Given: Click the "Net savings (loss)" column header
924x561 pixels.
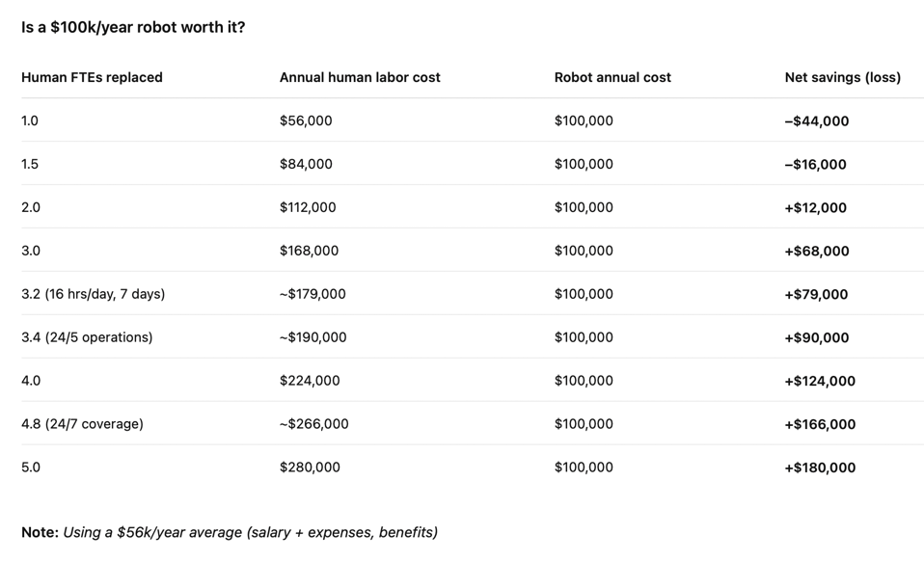Looking at the screenshot, I should (842, 77).
